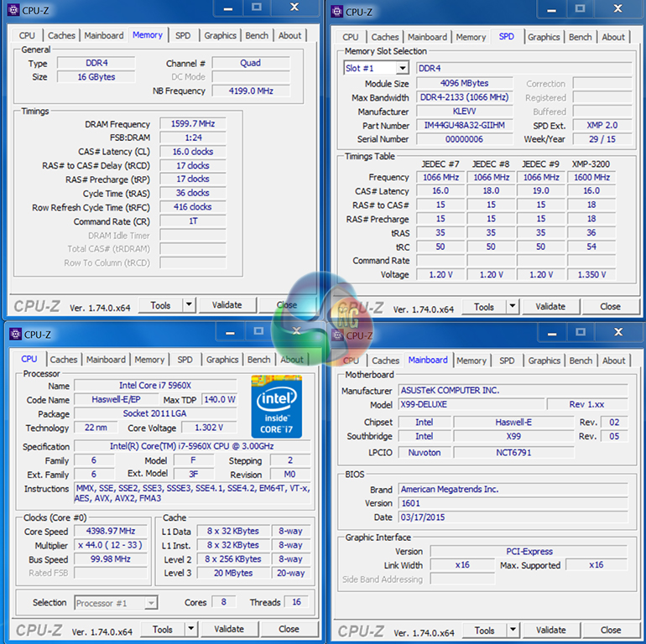Click the BIOS date 03/17/2015
Image resolution: width=646 pixels, height=644 pixels.
[x=513, y=517]
